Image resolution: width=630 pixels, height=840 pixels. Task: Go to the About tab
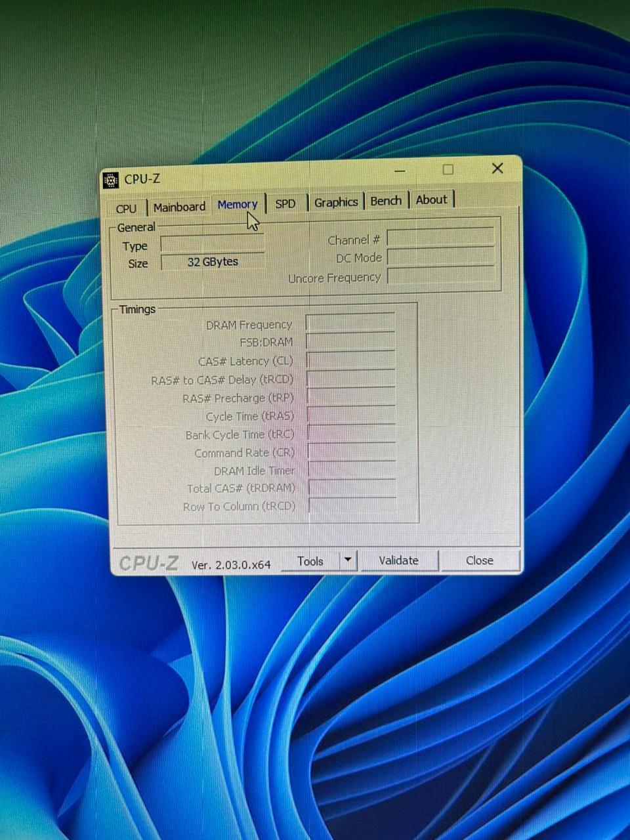point(432,199)
